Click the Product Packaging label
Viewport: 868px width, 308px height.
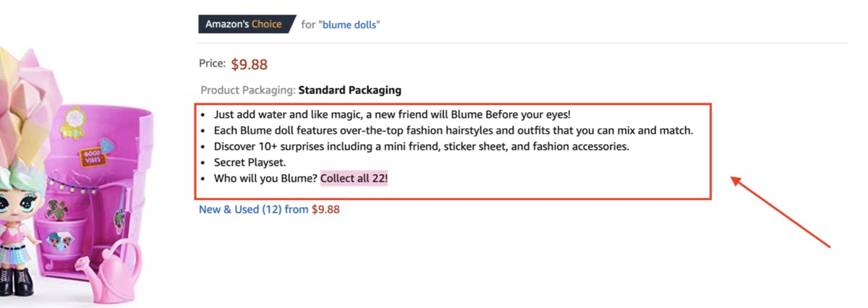coord(248,90)
